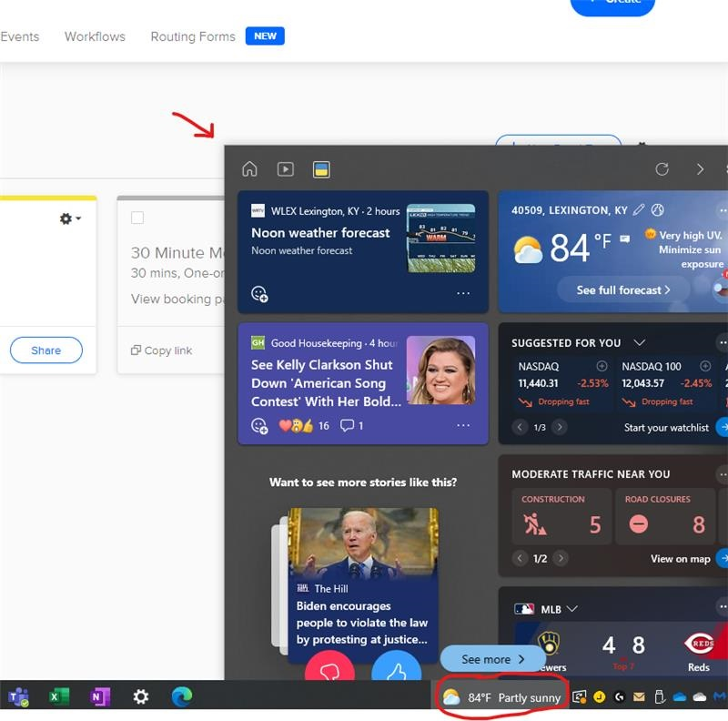Click the Ukraine flag icon in widgets header
This screenshot has width=728, height=721.
click(x=321, y=169)
